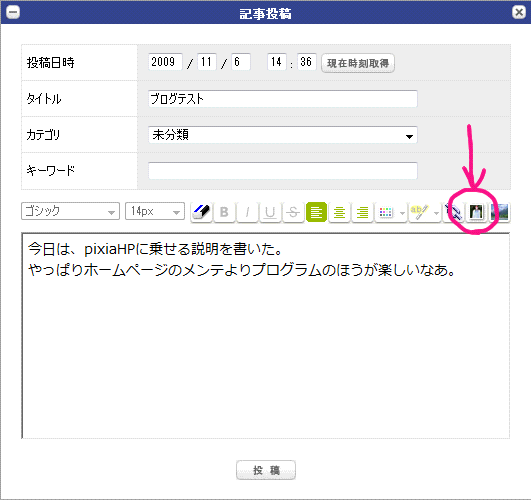Click the キーワード input field
531x500 pixels.
pos(283,171)
